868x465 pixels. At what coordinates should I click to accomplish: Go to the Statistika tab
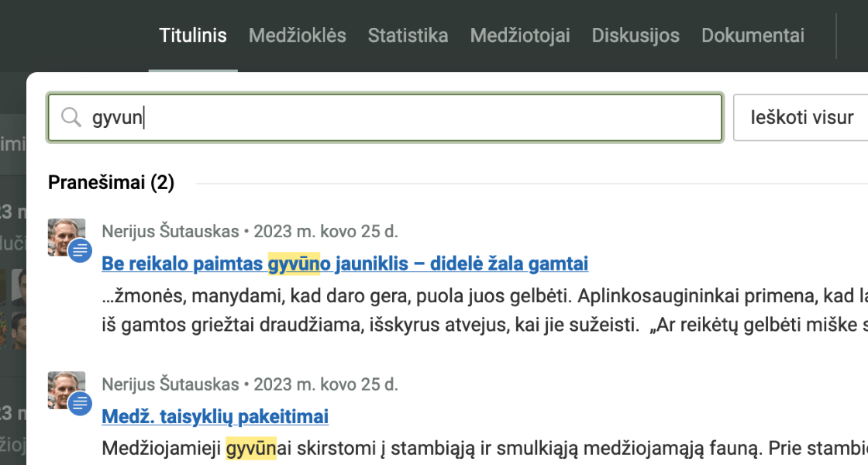408,36
